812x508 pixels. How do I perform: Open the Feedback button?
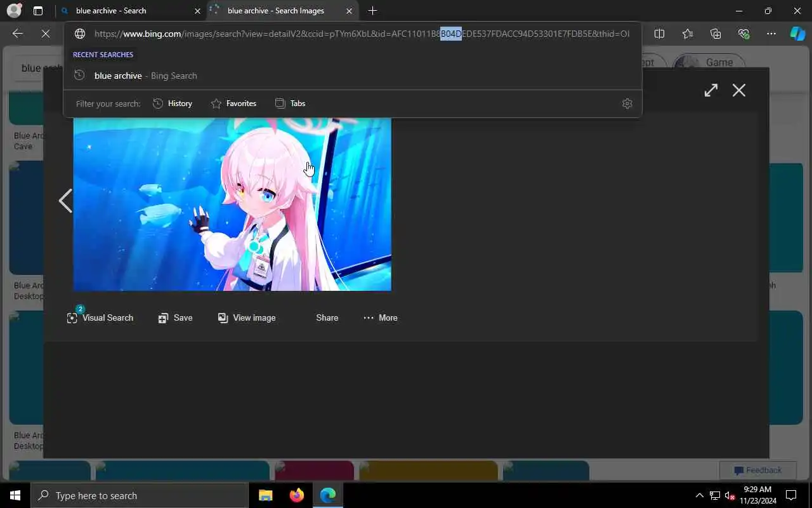point(758,471)
